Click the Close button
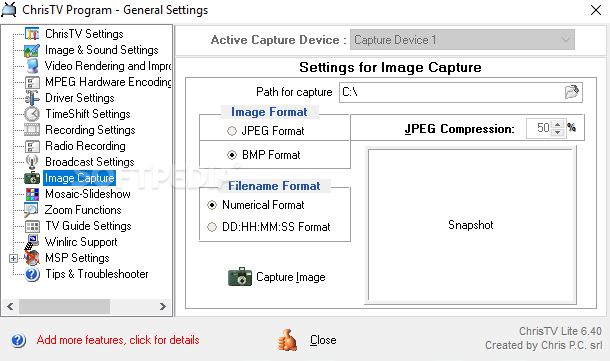The image size is (610, 361). [x=323, y=340]
